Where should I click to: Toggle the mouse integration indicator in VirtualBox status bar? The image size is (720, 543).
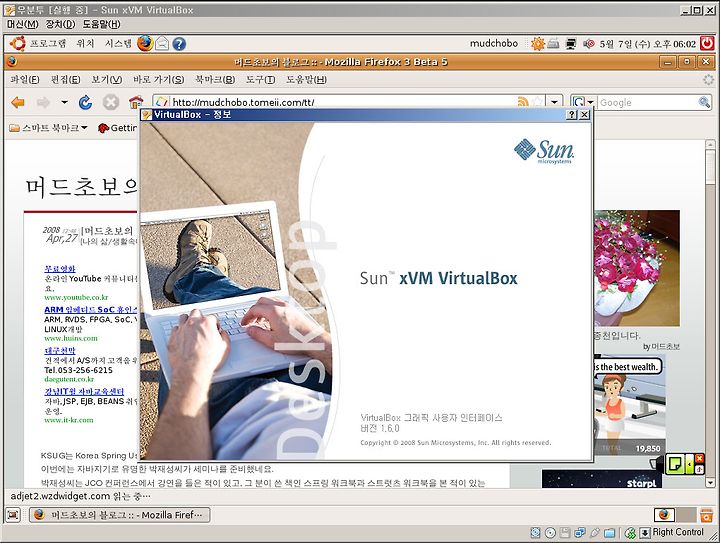pyautogui.click(x=630, y=532)
